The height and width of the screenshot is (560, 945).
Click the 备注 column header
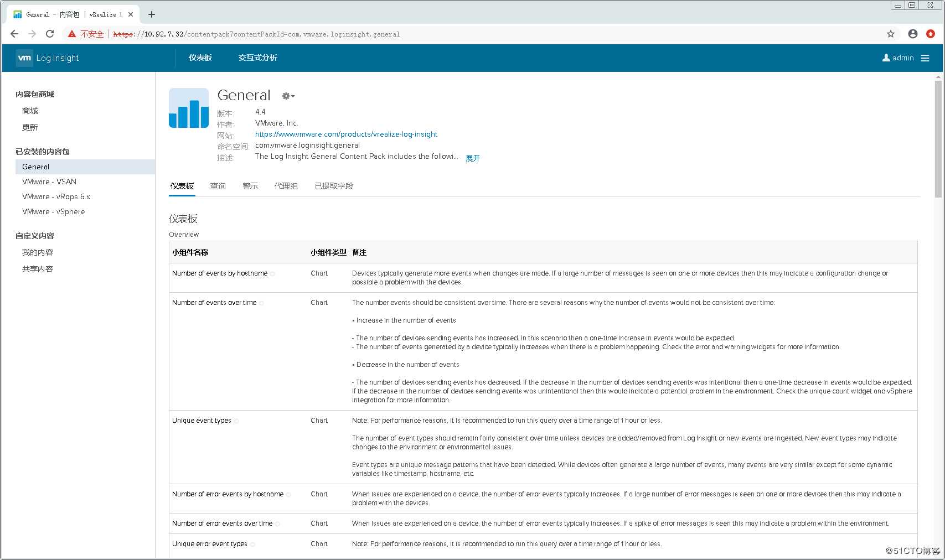(x=359, y=252)
